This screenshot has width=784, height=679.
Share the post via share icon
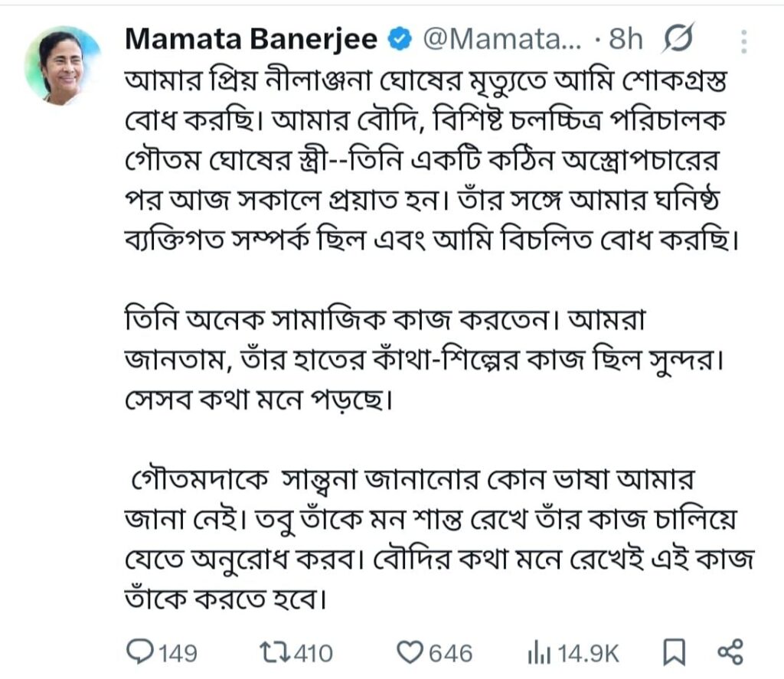(x=729, y=652)
